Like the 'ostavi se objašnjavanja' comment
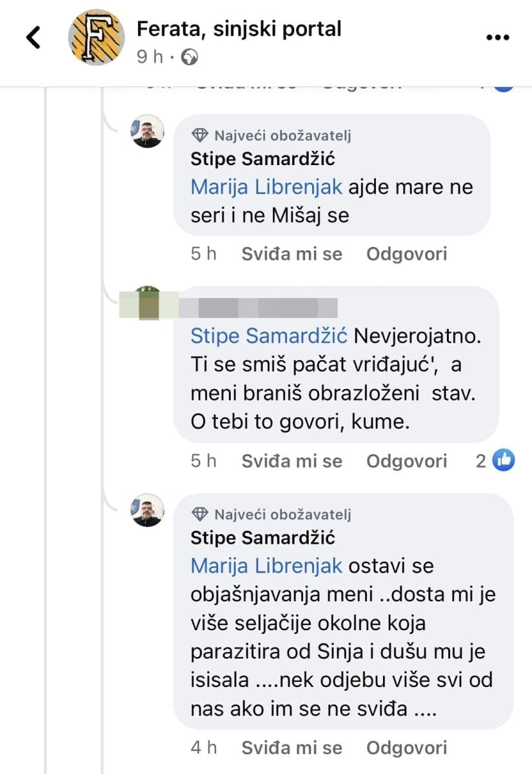The width and height of the screenshot is (532, 774). tap(291, 748)
